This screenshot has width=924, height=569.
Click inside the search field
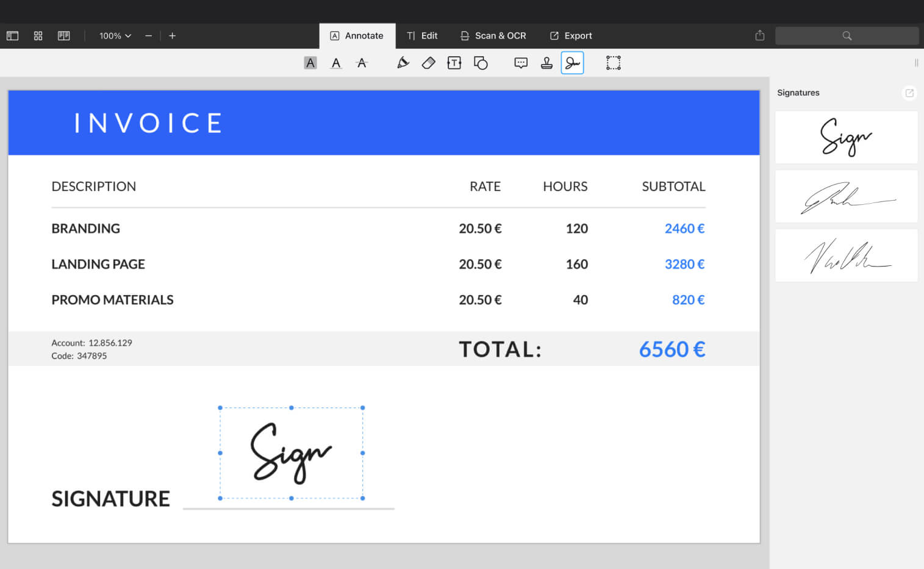[847, 36]
